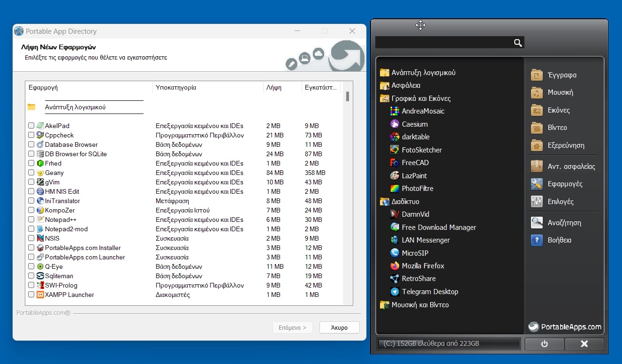Viewport: 622px width, 364px height.
Task: Sort by the Υποκατηγορία column header
Action: coord(208,87)
